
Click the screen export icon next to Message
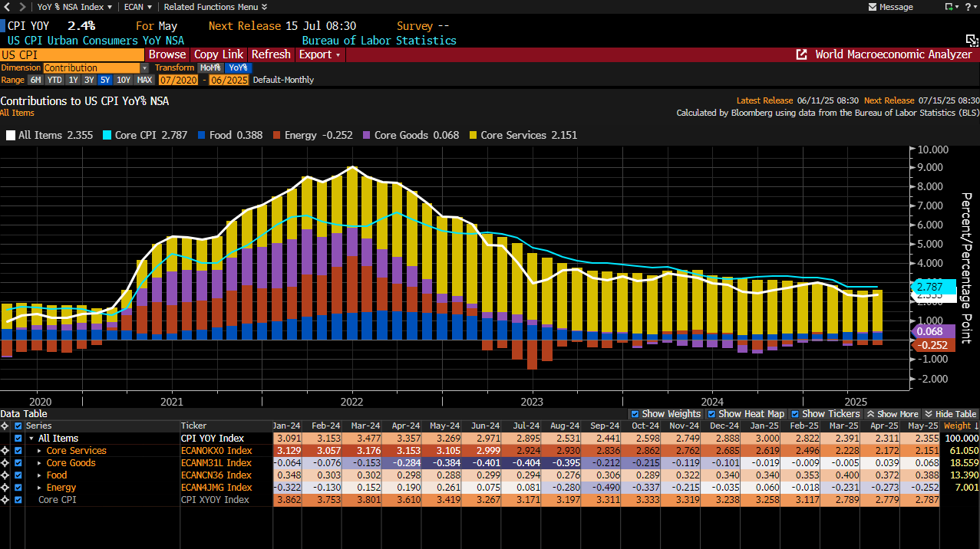click(x=950, y=7)
